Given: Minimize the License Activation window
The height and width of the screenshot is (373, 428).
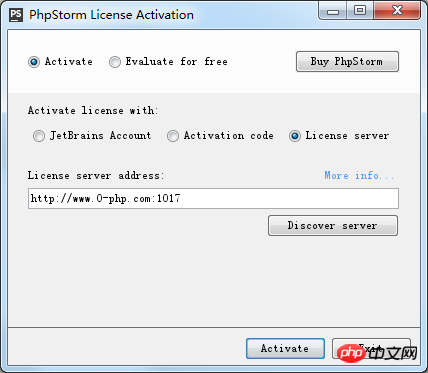Looking at the screenshot, I should pos(333,11).
